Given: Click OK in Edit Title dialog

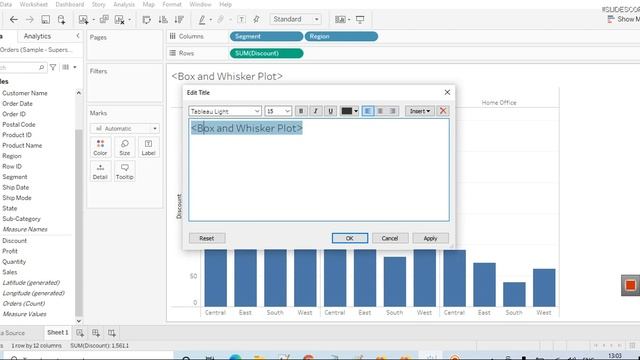Looking at the screenshot, I should pos(350,238).
